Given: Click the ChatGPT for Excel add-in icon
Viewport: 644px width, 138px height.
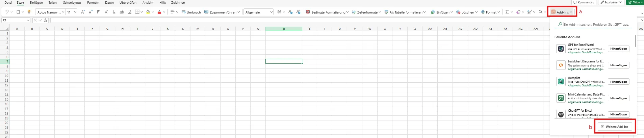Looking at the screenshot, I should tap(561, 114).
